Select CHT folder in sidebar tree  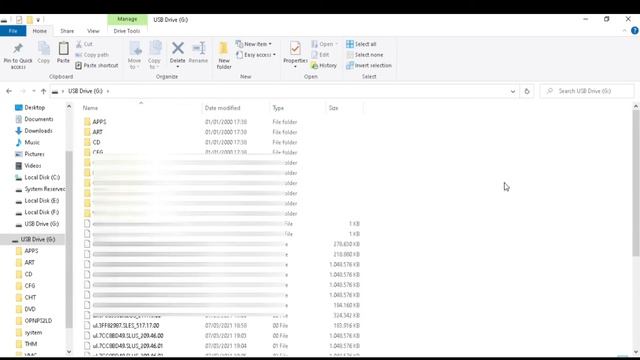[30, 298]
